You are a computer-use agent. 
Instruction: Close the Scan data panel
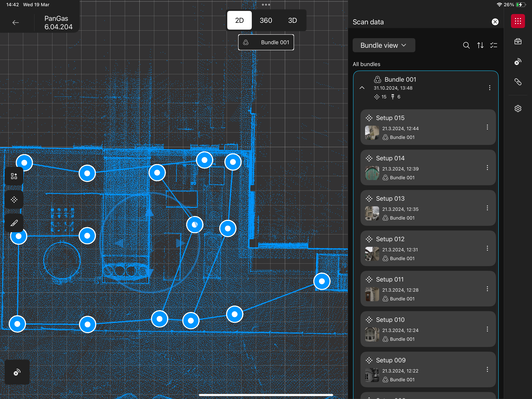pos(495,22)
